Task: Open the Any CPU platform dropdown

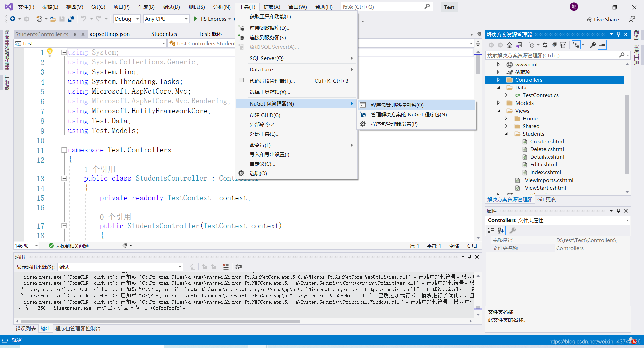Action: click(x=166, y=19)
